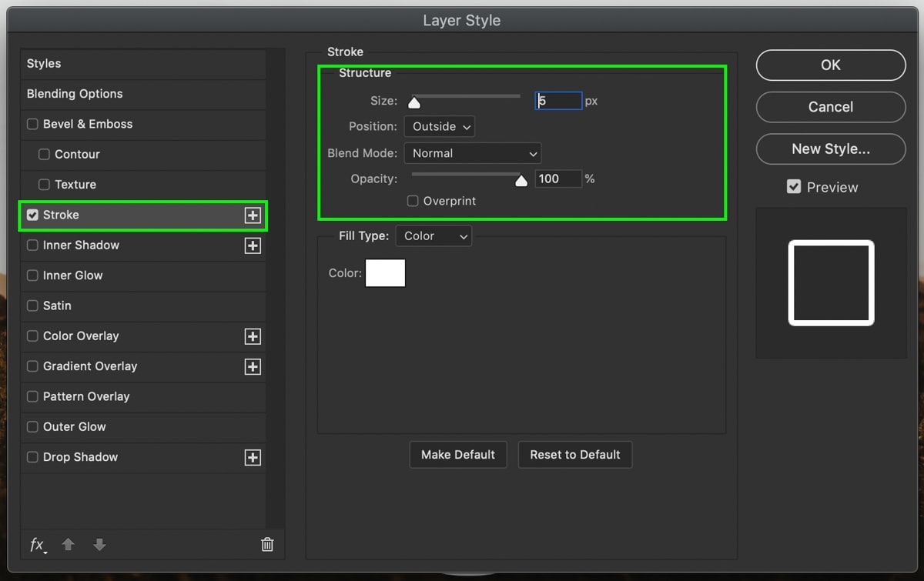Uncheck the Stroke effect checkbox
This screenshot has height=581, width=924.
click(x=32, y=215)
